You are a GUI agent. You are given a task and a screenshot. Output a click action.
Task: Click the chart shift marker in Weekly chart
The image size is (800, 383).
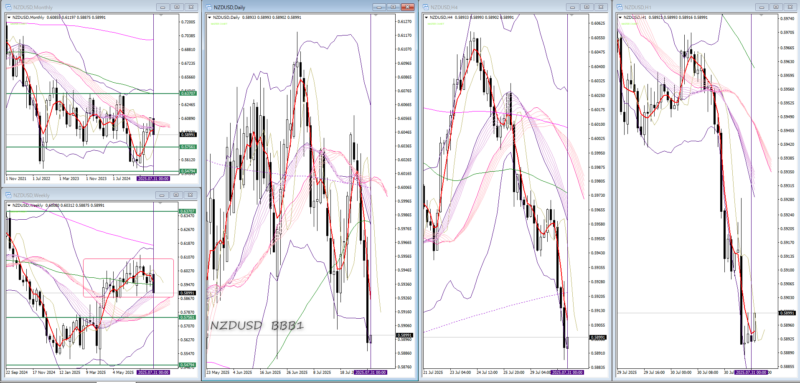161,203
